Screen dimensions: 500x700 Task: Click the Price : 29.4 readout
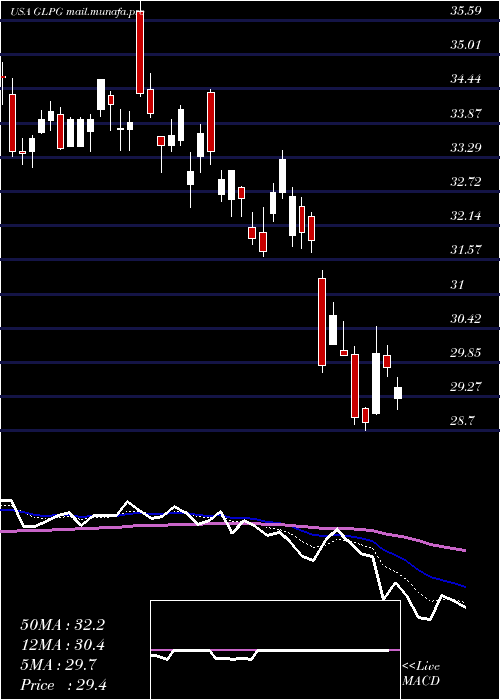pyautogui.click(x=63, y=685)
